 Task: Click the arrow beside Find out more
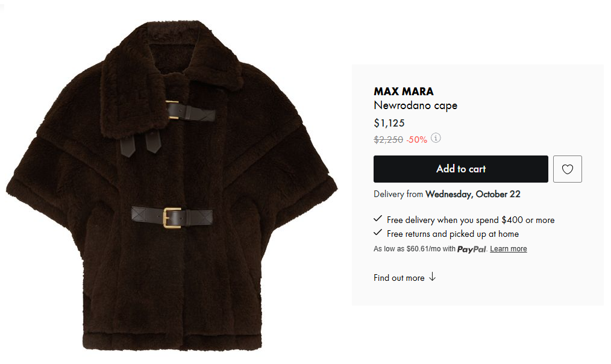[x=432, y=277]
